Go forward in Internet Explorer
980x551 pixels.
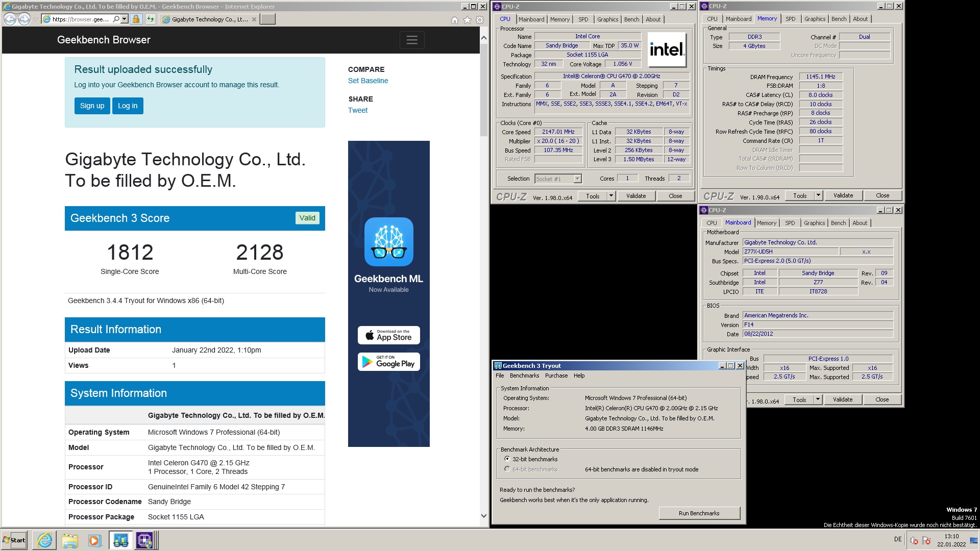click(x=24, y=19)
